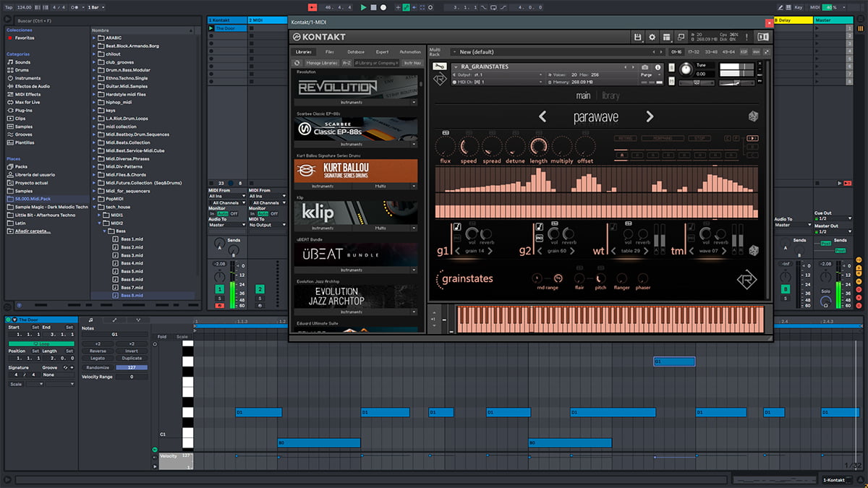Toggle track 1 activator button
The image size is (868, 488).
pyautogui.click(x=220, y=289)
